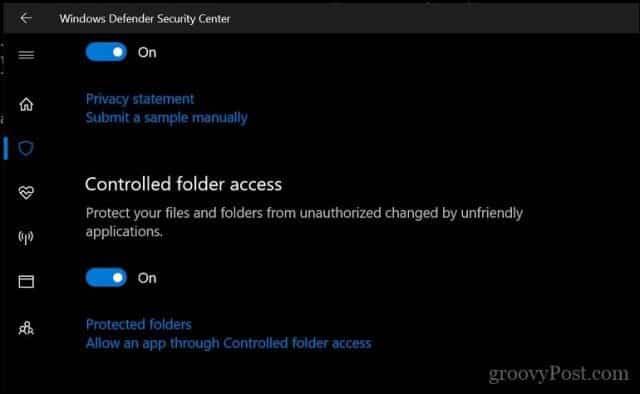Disable the Controlled folder access toggle
Image resolution: width=640 pixels, height=394 pixels.
coord(106,278)
